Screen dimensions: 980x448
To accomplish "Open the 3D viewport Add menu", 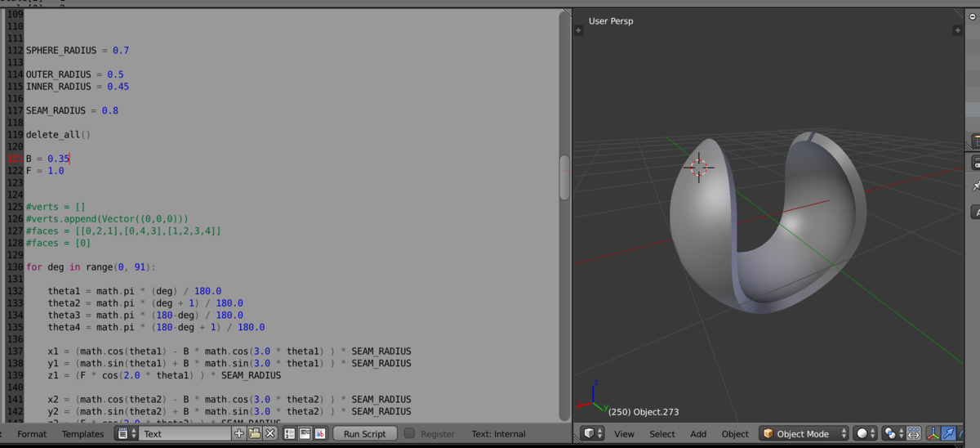I will (x=698, y=434).
